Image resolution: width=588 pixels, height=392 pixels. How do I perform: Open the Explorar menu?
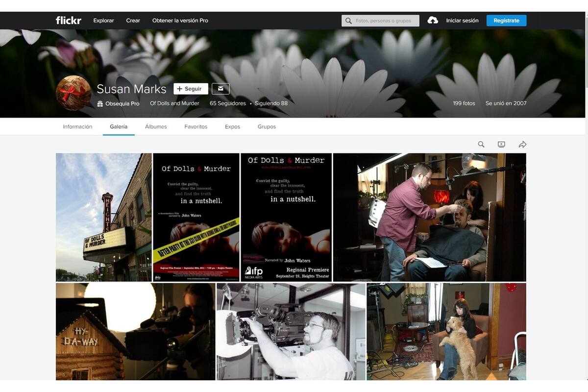click(x=103, y=21)
